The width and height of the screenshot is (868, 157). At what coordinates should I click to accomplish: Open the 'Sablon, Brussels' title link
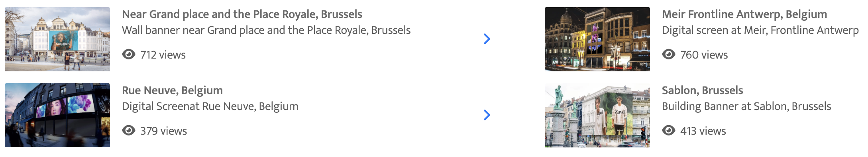pyautogui.click(x=702, y=90)
